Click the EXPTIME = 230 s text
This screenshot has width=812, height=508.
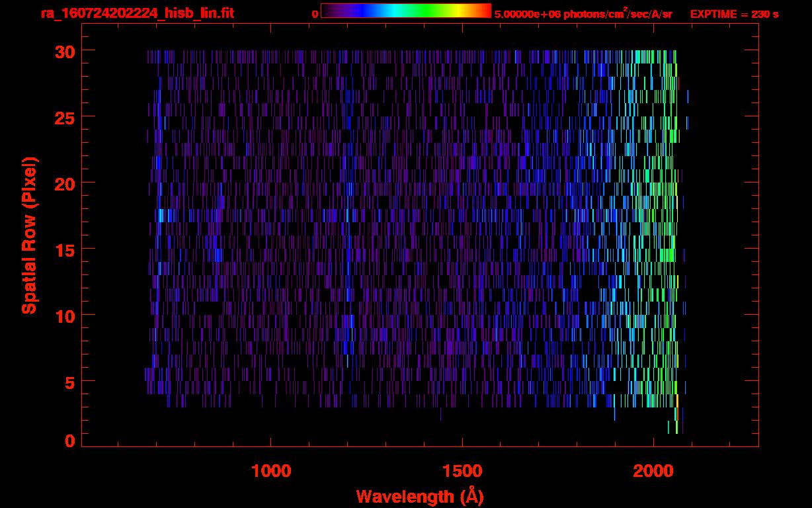tap(734, 14)
